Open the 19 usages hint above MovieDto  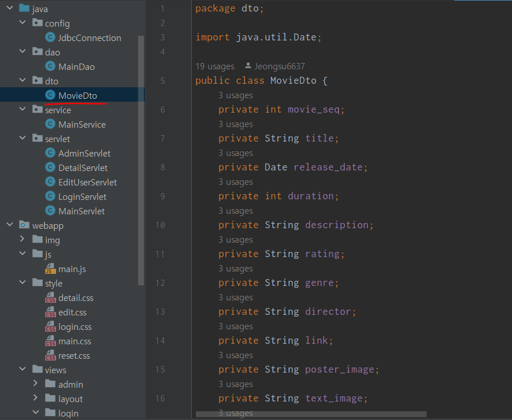pyautogui.click(x=215, y=66)
